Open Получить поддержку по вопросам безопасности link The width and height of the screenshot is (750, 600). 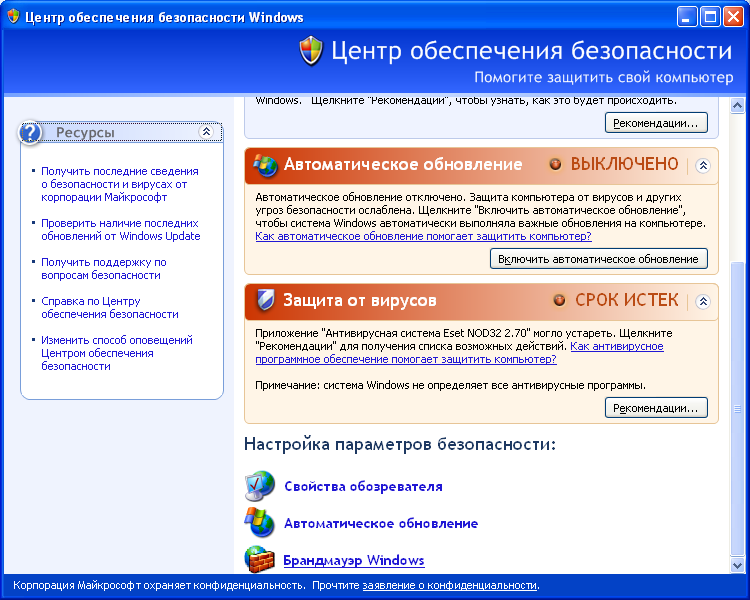tap(104, 269)
